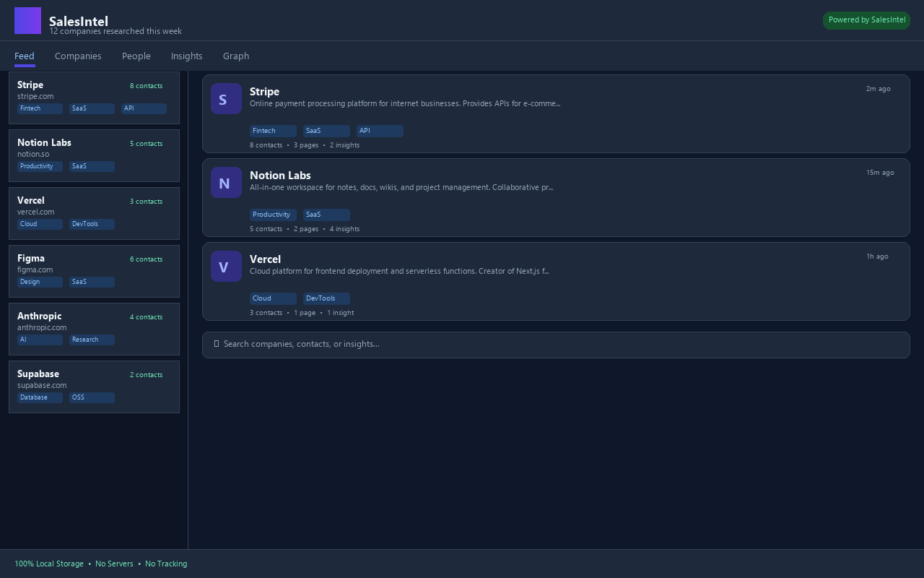Select Notion Labs in the sidebar list
This screenshot has width=924, height=578.
click(94, 155)
